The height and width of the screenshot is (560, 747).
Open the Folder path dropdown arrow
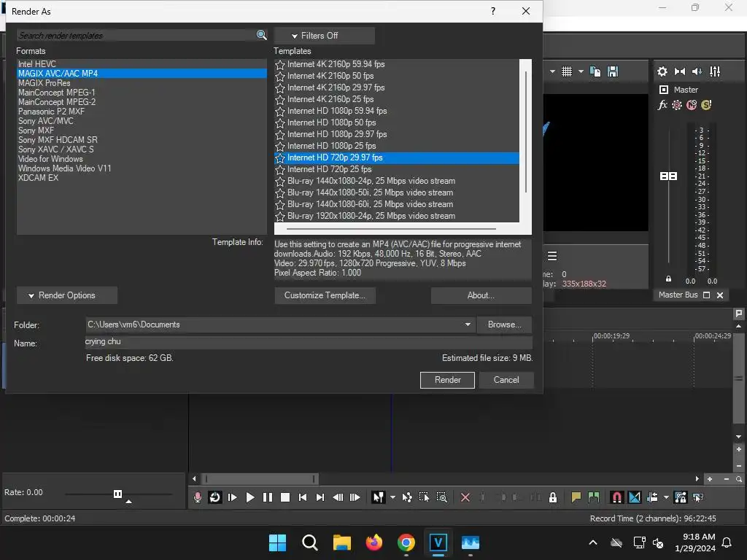[468, 324]
